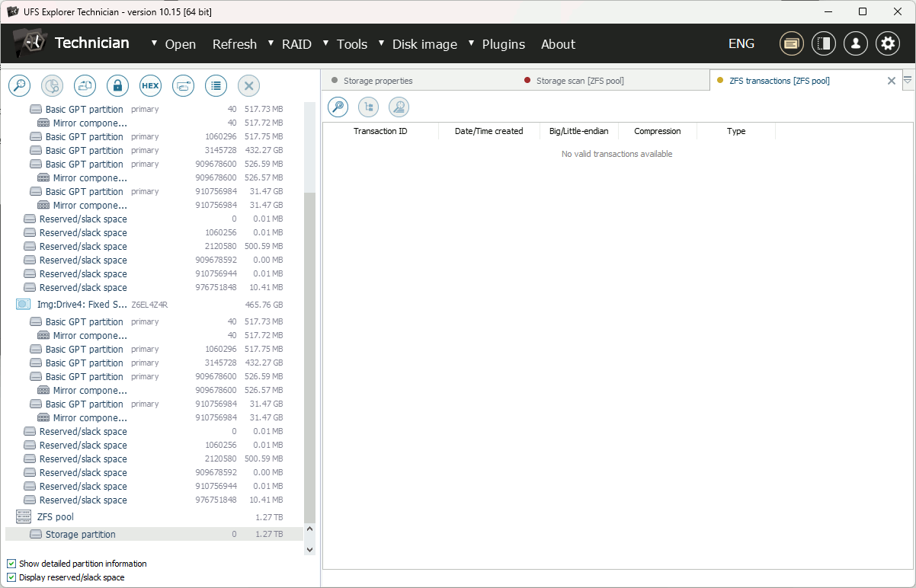Select the HEX viewer tool
The image size is (916, 588).
pyautogui.click(x=150, y=85)
